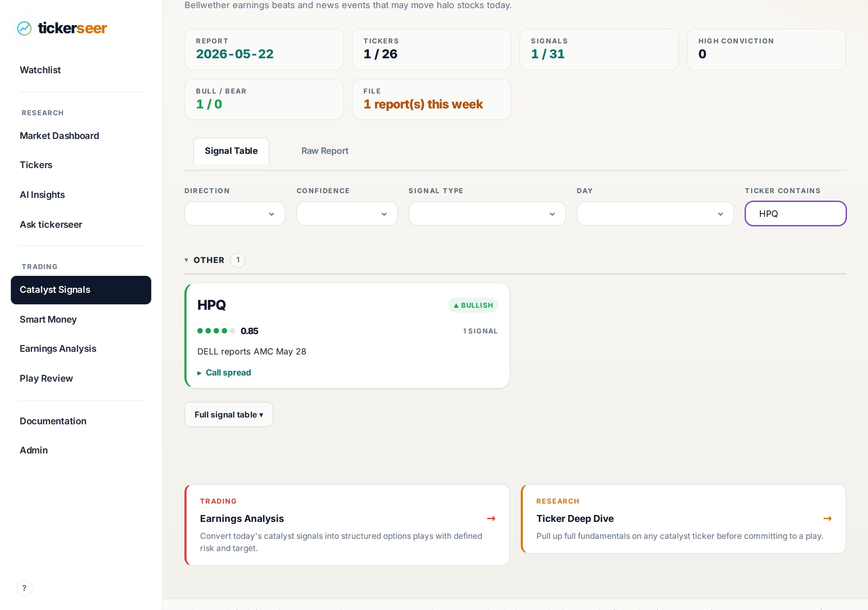Open the Confidence filter dropdown
Screen dimensions: 868x610
(x=347, y=213)
